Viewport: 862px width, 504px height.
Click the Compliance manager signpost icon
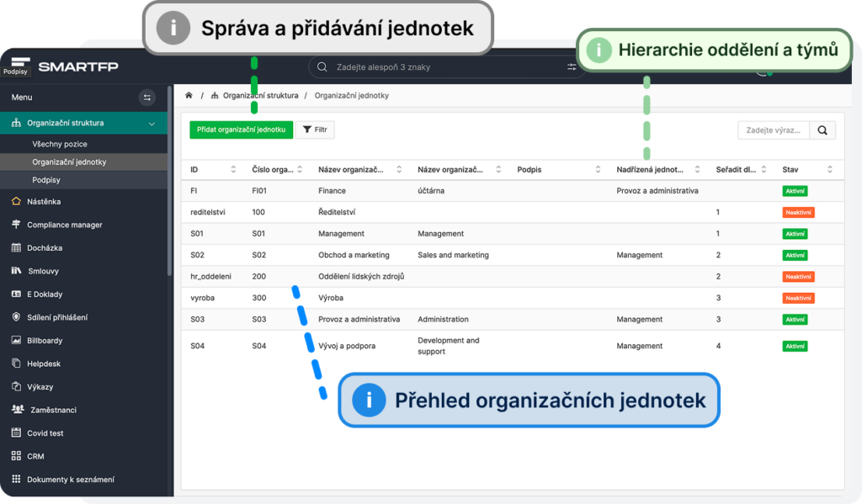16,225
